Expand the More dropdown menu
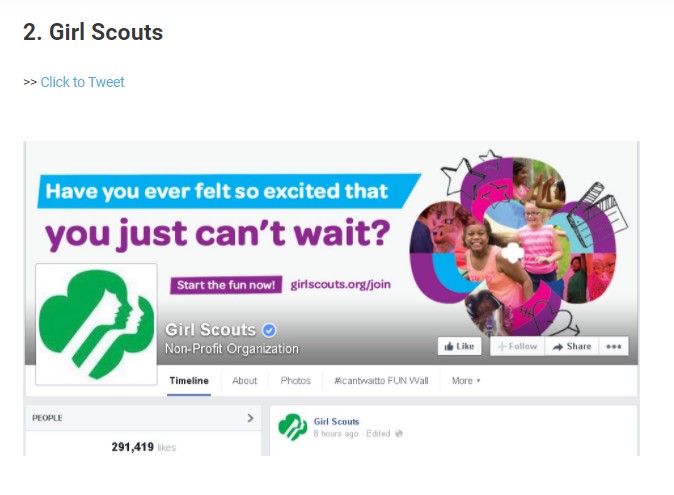The width and height of the screenshot is (674, 495). (x=466, y=381)
